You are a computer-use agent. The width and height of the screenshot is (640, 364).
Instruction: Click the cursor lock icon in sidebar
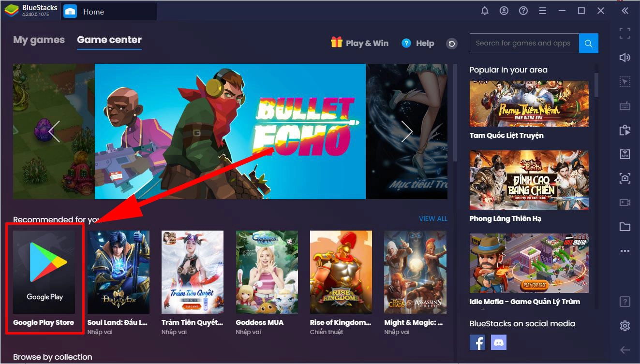[625, 82]
